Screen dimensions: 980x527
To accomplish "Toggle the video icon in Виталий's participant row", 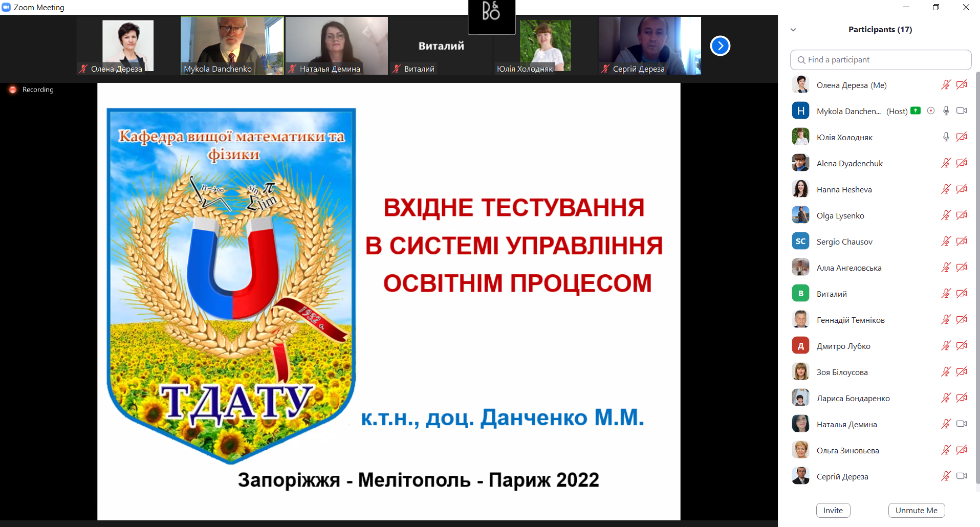I will coord(962,294).
